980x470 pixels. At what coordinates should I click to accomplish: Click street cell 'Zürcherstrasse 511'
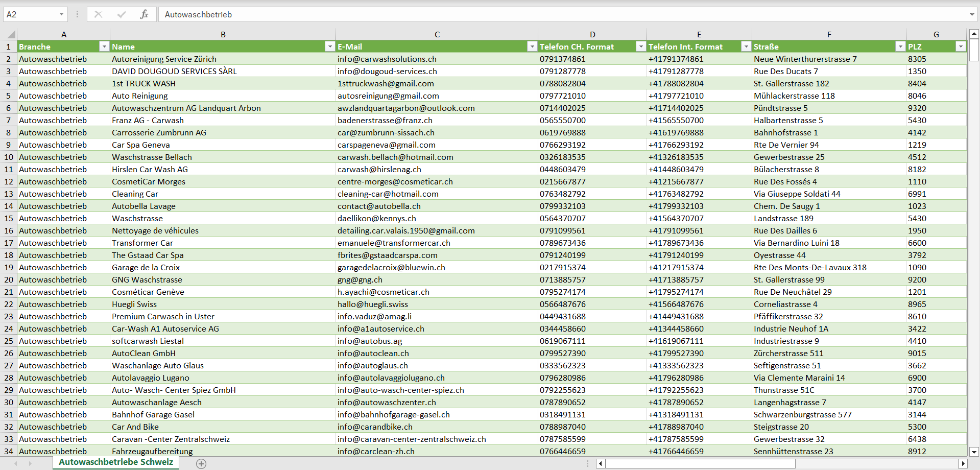pos(829,353)
